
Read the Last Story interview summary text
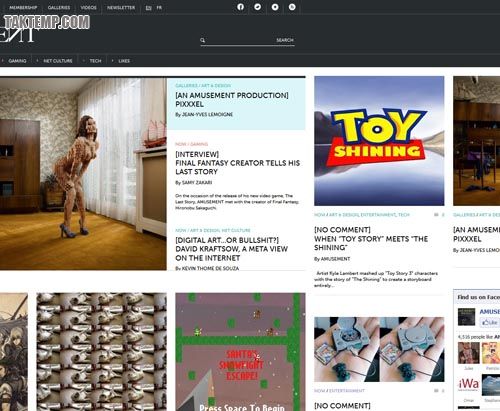pyautogui.click(x=237, y=202)
